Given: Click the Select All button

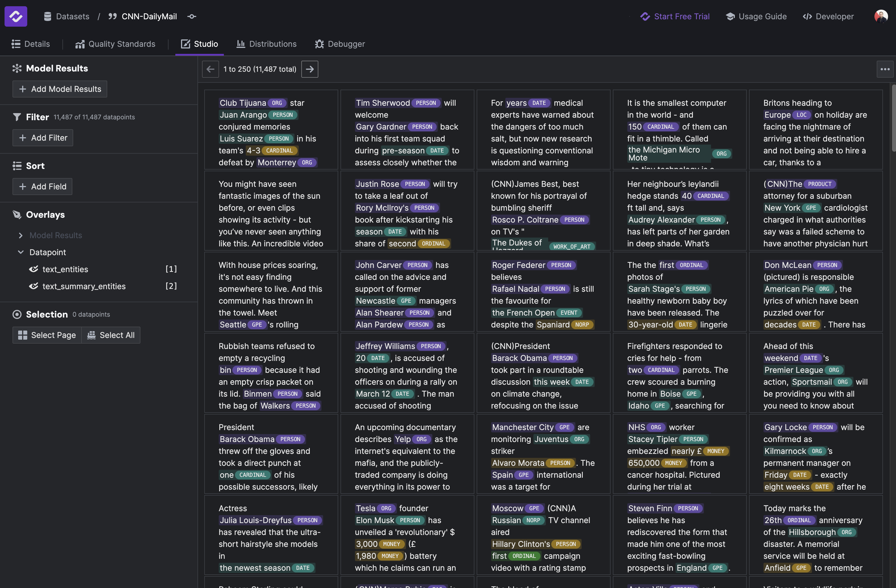Looking at the screenshot, I should 111,335.
